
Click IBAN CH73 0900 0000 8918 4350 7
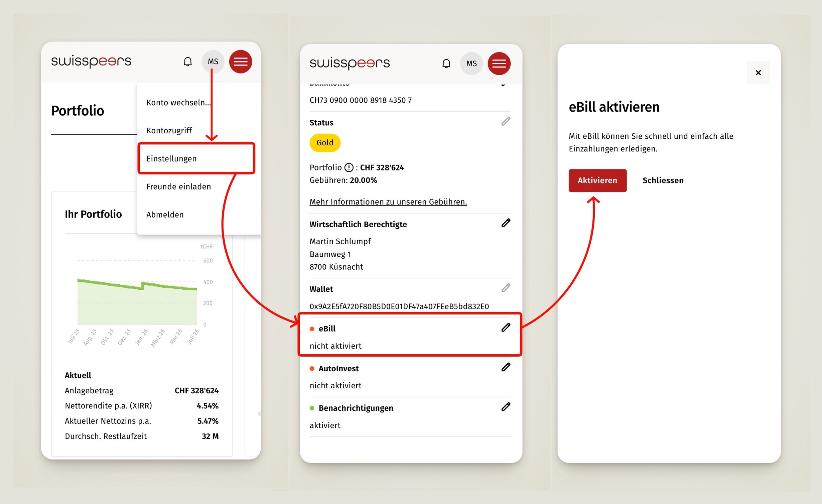(361, 100)
